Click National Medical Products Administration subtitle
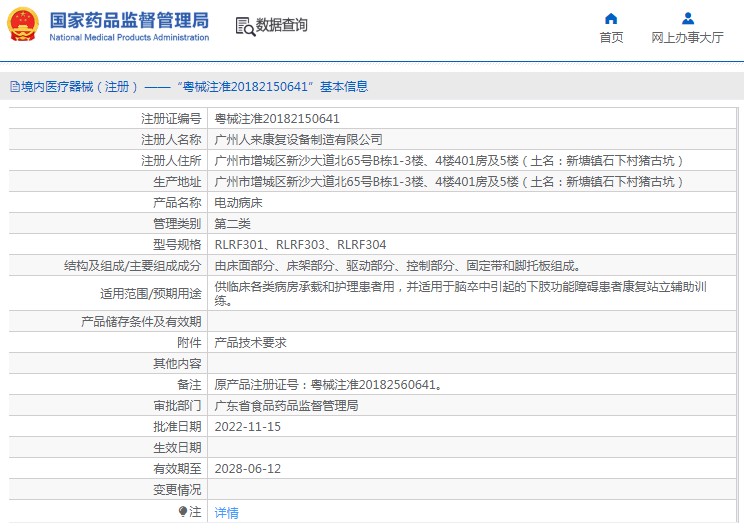 [x=129, y=37]
